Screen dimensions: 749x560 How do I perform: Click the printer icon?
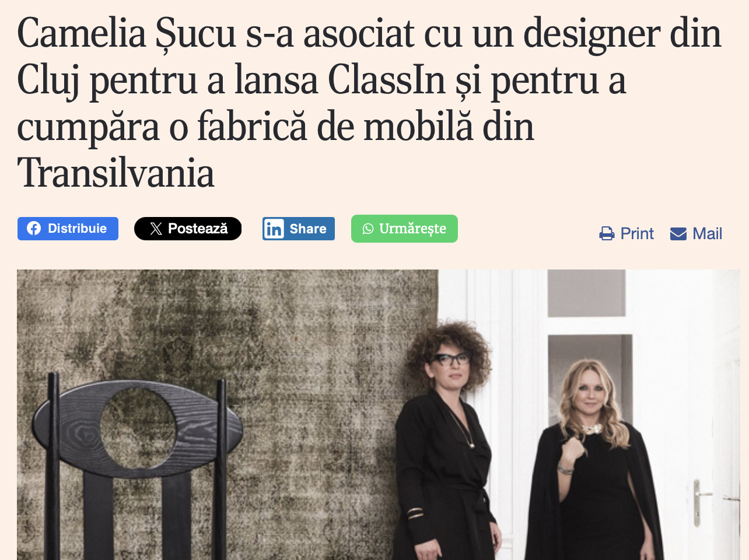[x=607, y=234]
